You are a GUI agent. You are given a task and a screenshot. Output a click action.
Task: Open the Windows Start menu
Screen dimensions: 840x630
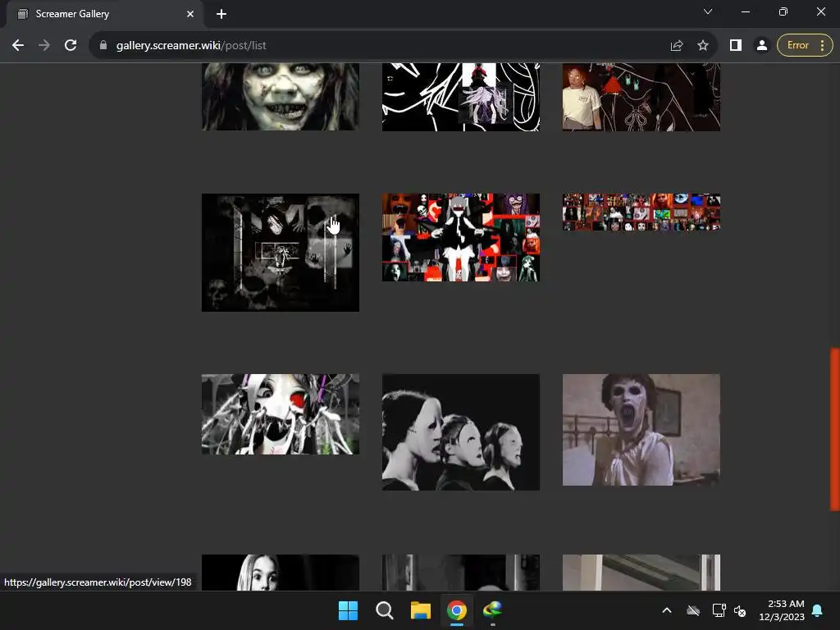tap(348, 610)
